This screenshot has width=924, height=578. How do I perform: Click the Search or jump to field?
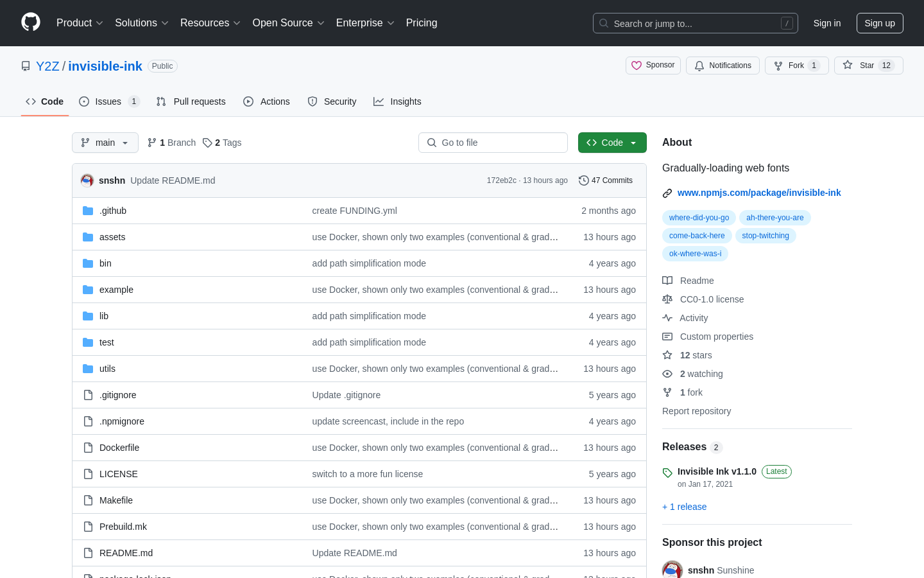[696, 23]
